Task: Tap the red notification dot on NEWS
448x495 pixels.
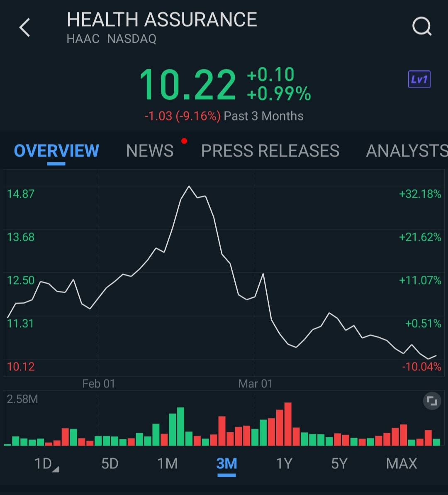Action: [184, 141]
